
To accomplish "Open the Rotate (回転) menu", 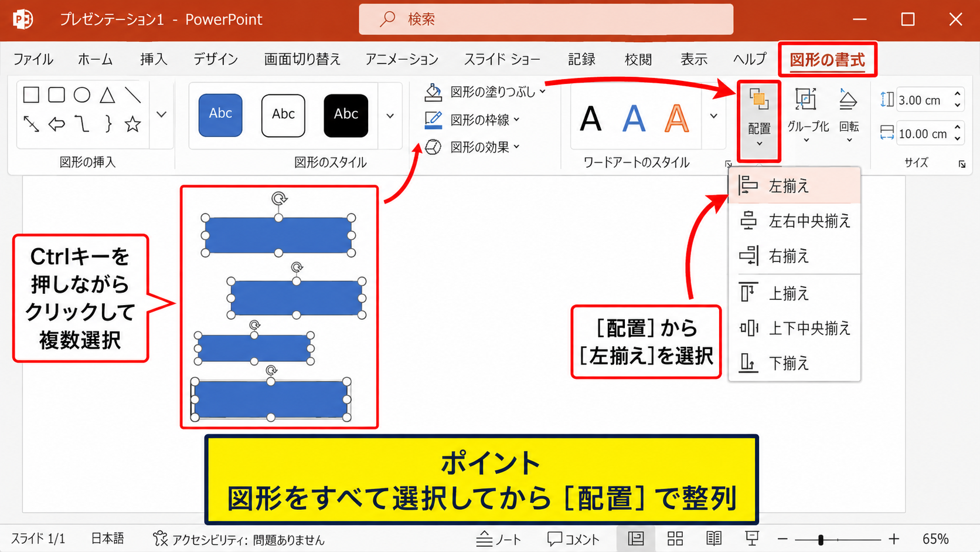I will click(x=849, y=116).
